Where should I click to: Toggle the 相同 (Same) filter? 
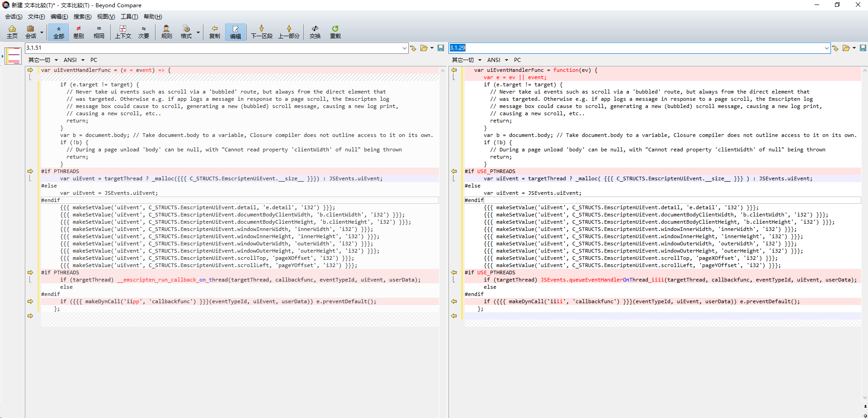[x=99, y=32]
